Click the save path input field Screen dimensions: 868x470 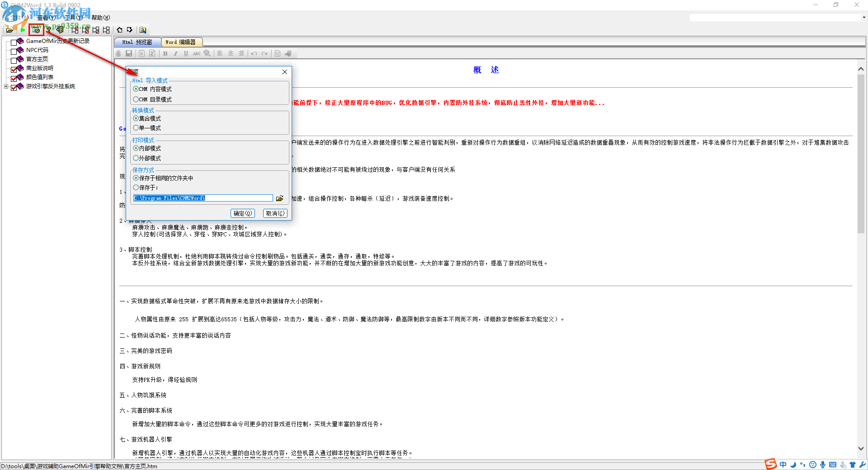(x=203, y=198)
